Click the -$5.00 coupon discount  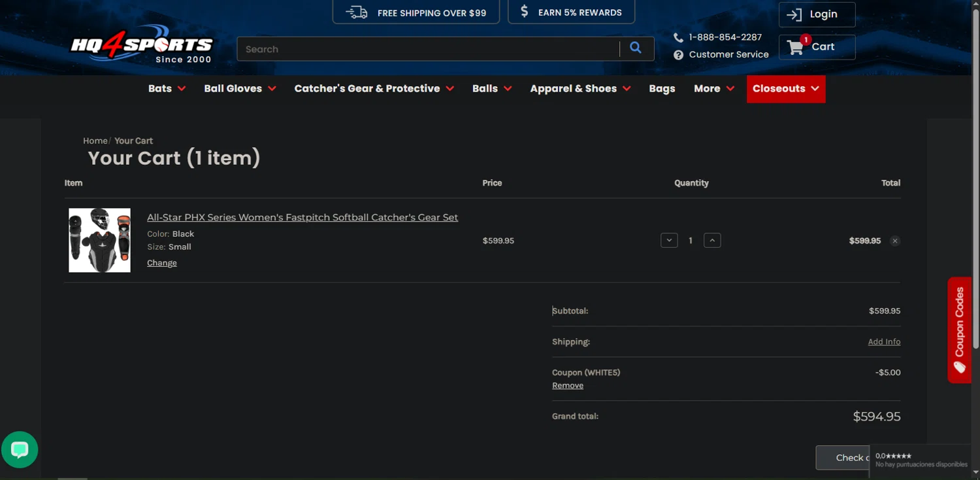tap(888, 372)
